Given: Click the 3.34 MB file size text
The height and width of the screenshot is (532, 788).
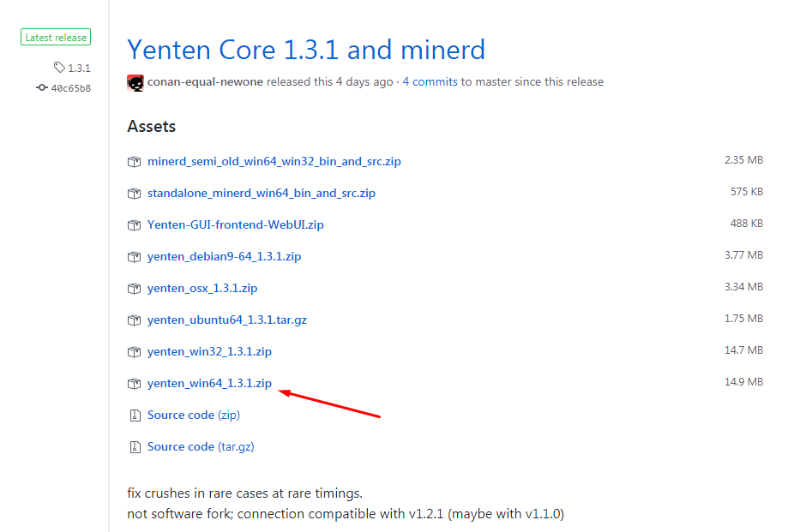Looking at the screenshot, I should click(x=743, y=287).
